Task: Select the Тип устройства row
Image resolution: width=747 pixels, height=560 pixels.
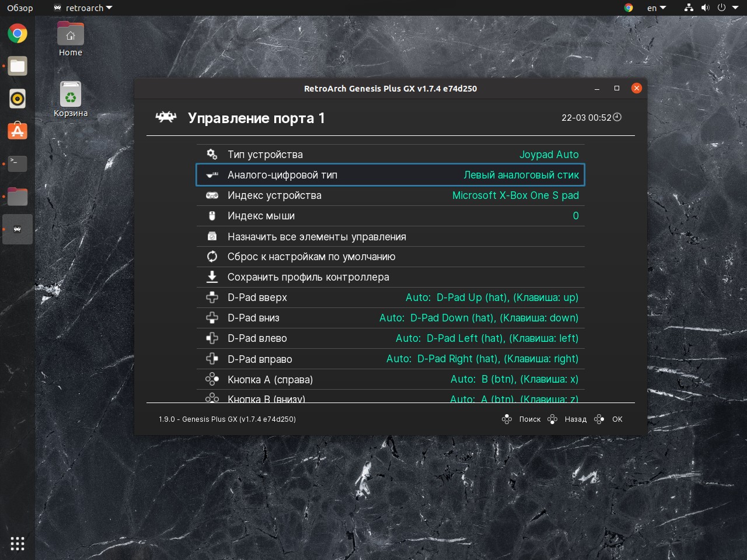Action: (390, 155)
